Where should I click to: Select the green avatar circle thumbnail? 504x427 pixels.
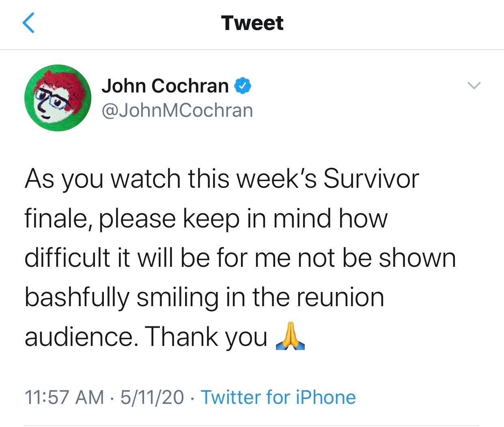click(x=59, y=98)
